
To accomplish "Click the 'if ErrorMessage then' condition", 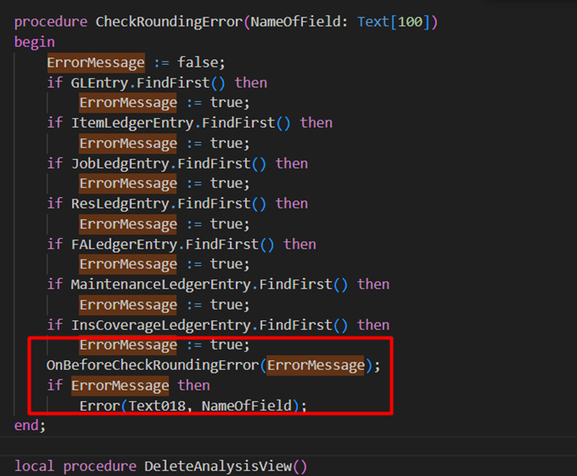I will pyautogui.click(x=128, y=386).
